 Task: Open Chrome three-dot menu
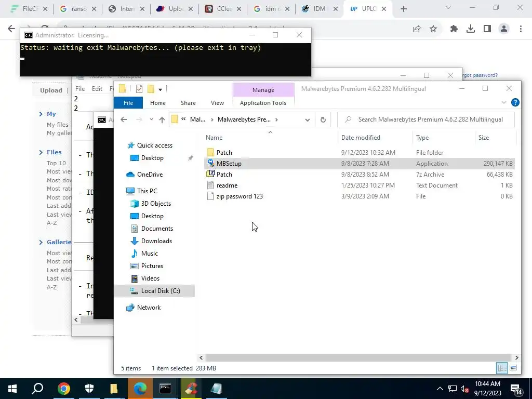click(521, 29)
